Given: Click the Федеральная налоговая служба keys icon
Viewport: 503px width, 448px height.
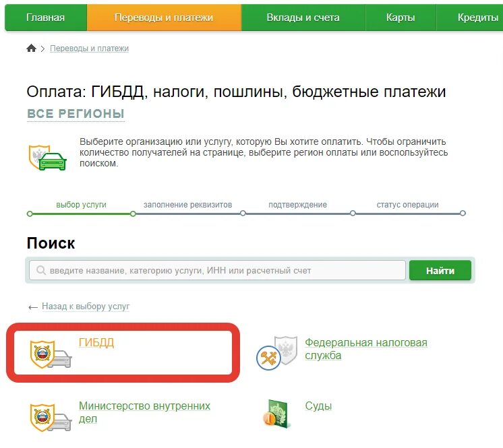Looking at the screenshot, I should pos(277,353).
